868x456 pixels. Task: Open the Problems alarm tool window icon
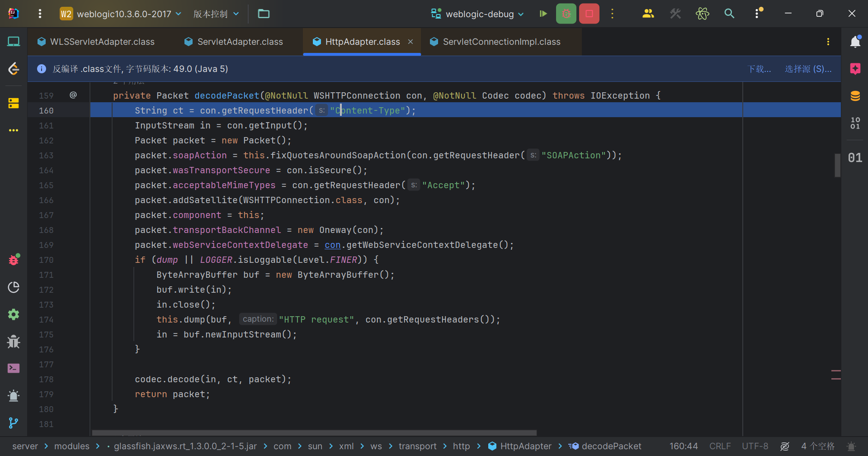(x=14, y=396)
